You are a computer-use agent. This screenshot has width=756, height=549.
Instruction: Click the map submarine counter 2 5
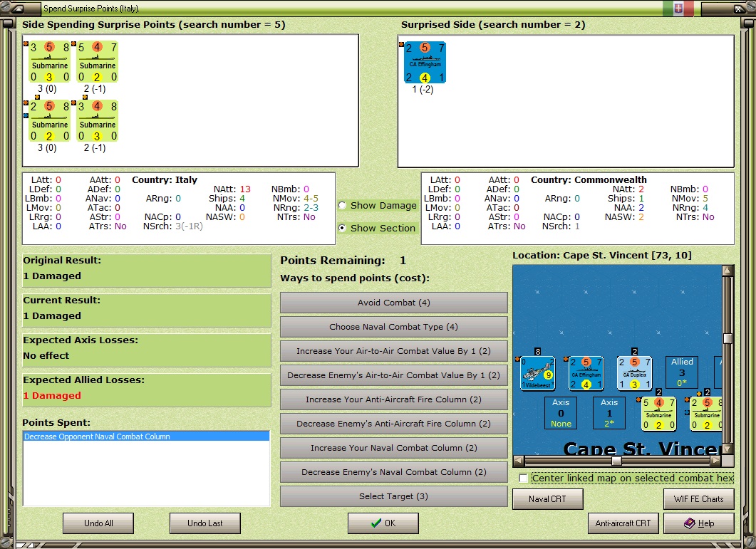tap(706, 414)
